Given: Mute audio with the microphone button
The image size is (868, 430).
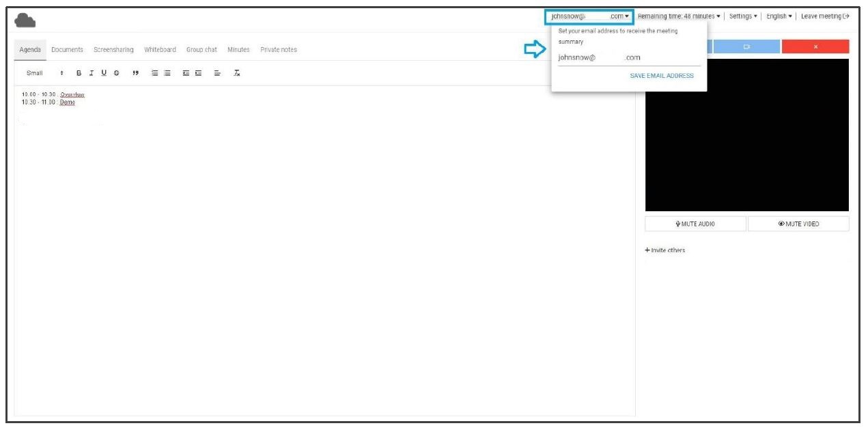Looking at the screenshot, I should tap(695, 224).
